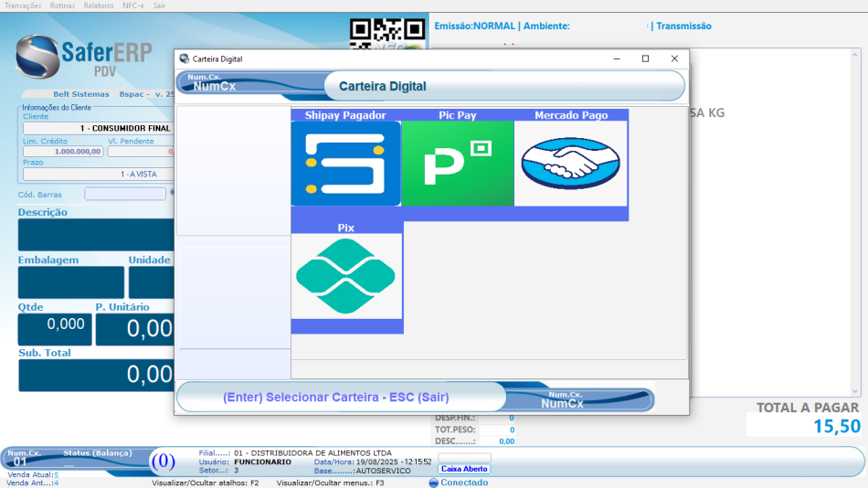Screen dimensions: 868x488
Task: Maximize the Carteira Digital window
Action: click(645, 58)
